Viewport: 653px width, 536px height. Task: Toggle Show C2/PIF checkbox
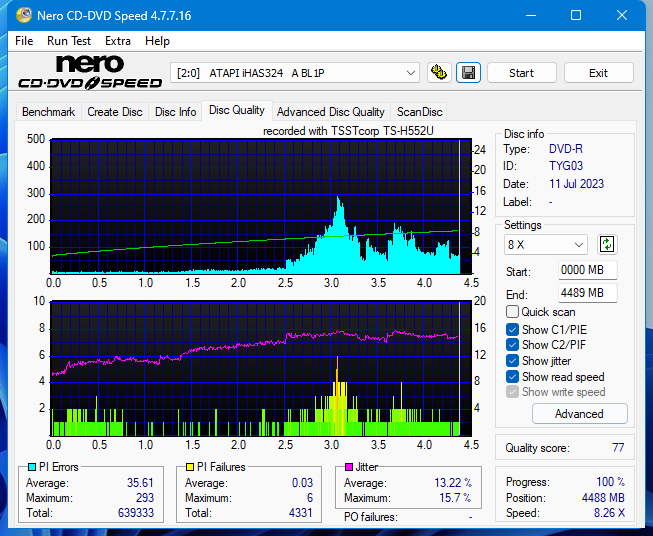tap(512, 345)
